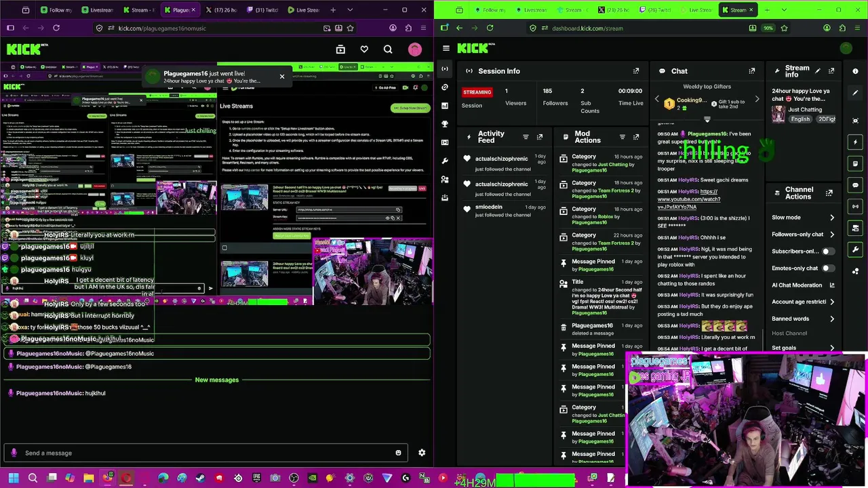Open the info icon in right rail
868x488 pixels.
(856, 71)
